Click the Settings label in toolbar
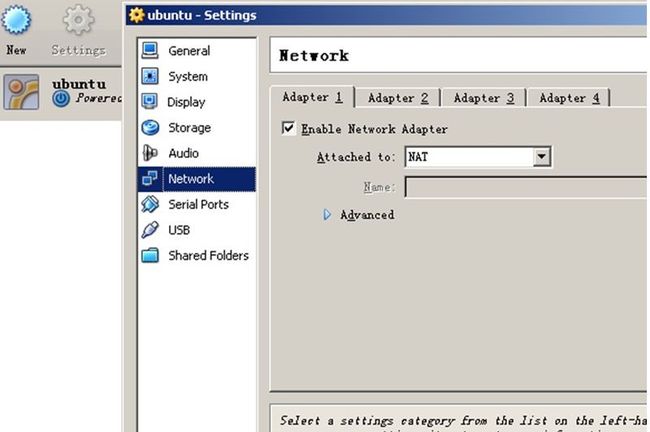The image size is (650, 432). click(78, 50)
